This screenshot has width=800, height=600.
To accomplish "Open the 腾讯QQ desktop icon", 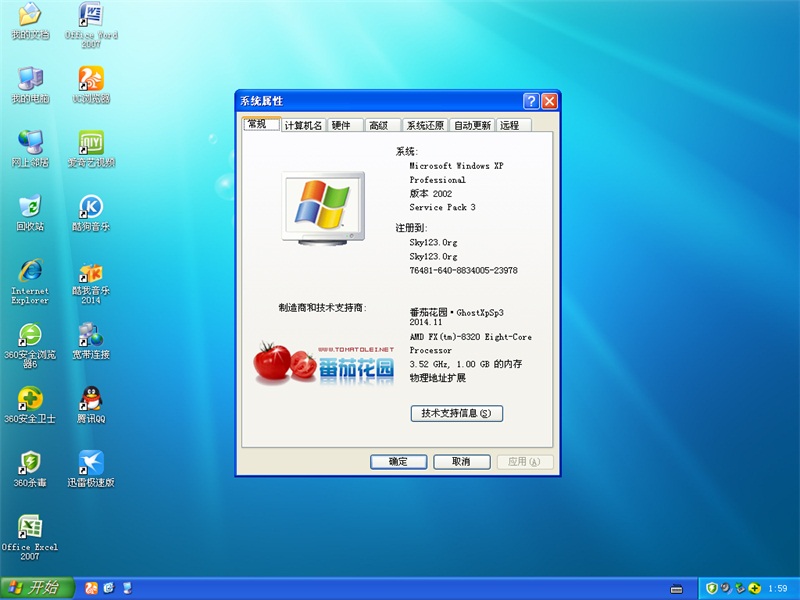I will tap(91, 399).
